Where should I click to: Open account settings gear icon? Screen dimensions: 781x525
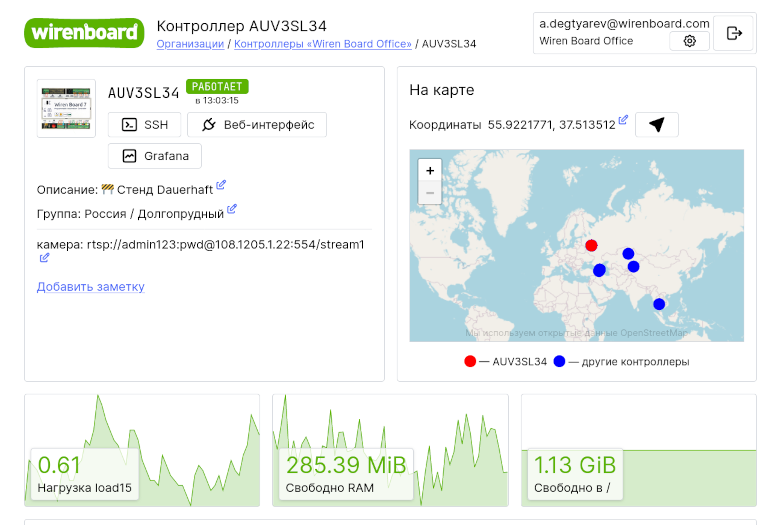[689, 41]
